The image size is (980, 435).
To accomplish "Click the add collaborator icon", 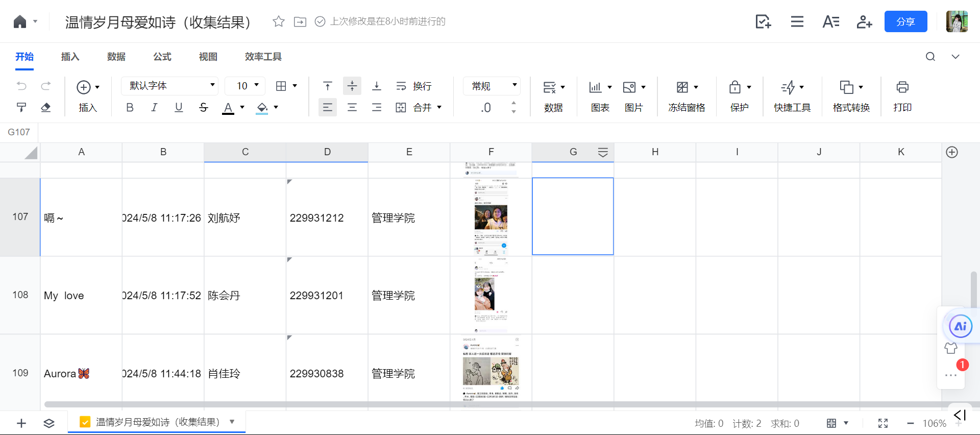I will [x=864, y=21].
